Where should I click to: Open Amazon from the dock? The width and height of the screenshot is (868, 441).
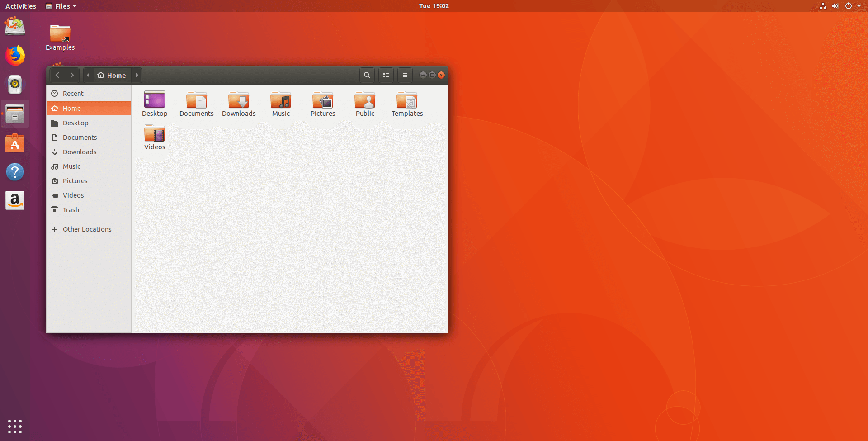(15, 200)
